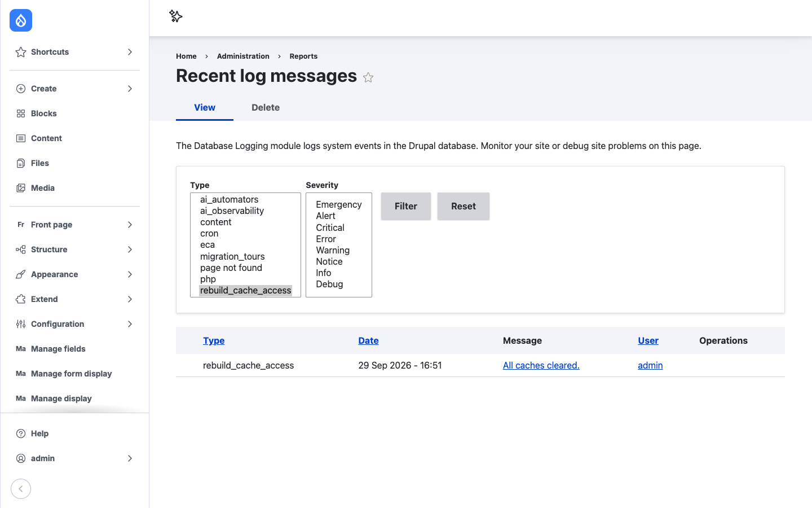812x508 pixels.
Task: Open the AI assistant sparkle icon
Action: [x=176, y=16]
